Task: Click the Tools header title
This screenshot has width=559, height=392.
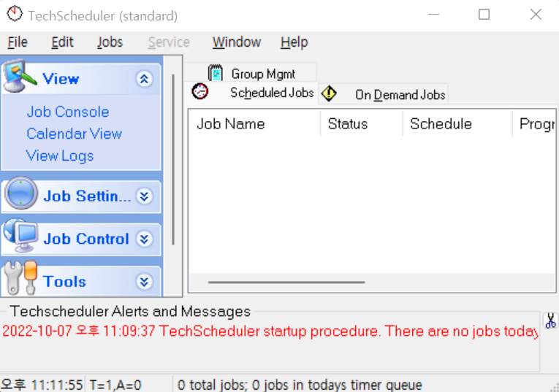Action: click(64, 282)
